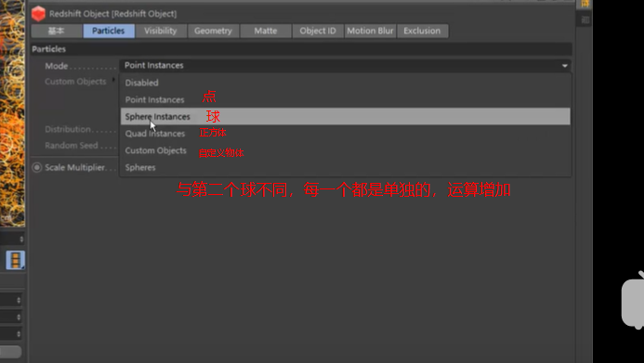Screen dimensions: 644x363
Task: Click the film strip icon on left panel
Action: pos(16,260)
